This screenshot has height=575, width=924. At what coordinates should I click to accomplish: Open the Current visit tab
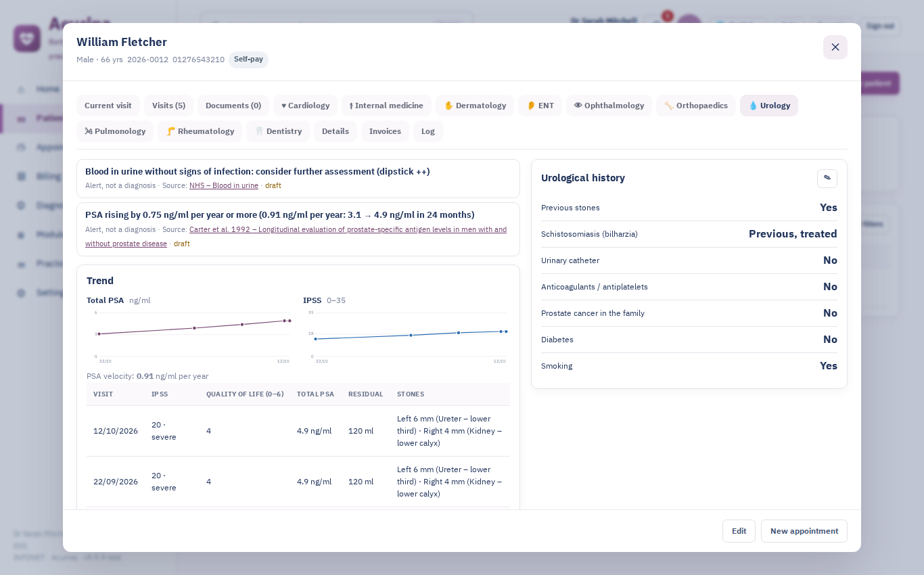coord(108,106)
